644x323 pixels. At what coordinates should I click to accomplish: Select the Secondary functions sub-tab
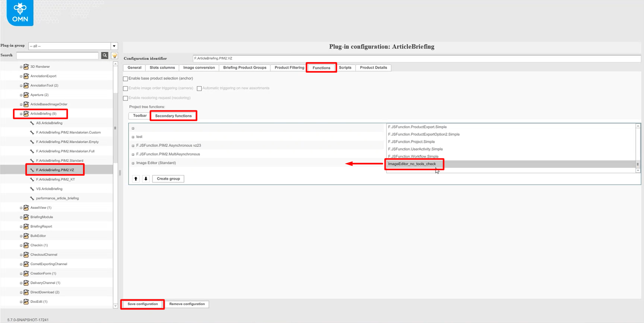[x=173, y=116]
